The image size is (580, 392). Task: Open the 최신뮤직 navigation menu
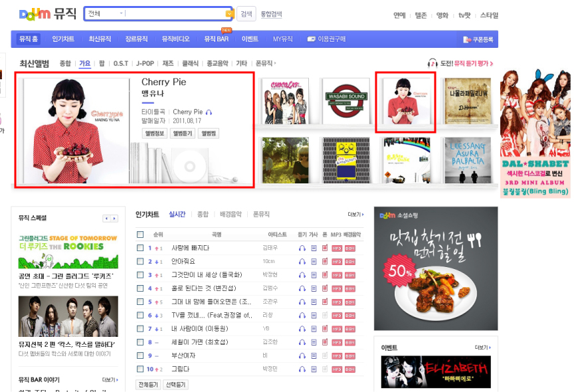(100, 39)
